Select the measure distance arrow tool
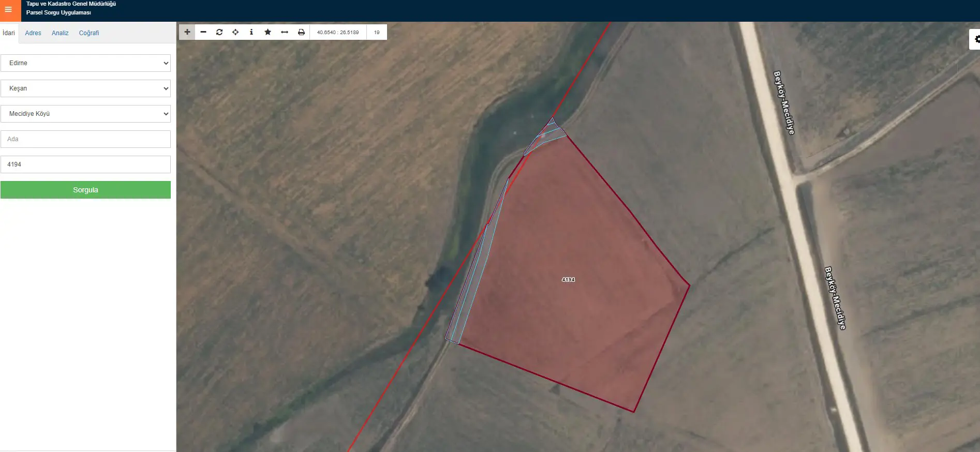This screenshot has height=452, width=980. 285,32
